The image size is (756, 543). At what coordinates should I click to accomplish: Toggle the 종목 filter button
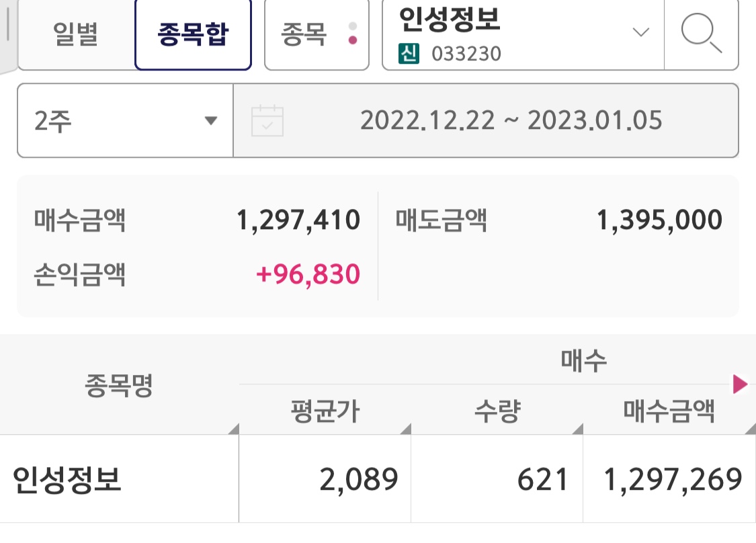(317, 35)
